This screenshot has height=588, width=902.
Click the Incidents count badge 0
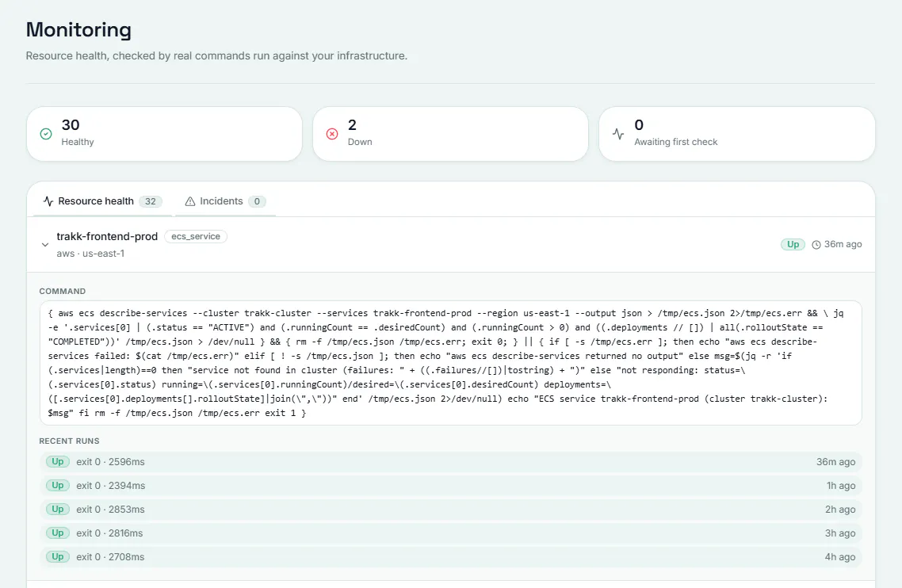pyautogui.click(x=257, y=201)
